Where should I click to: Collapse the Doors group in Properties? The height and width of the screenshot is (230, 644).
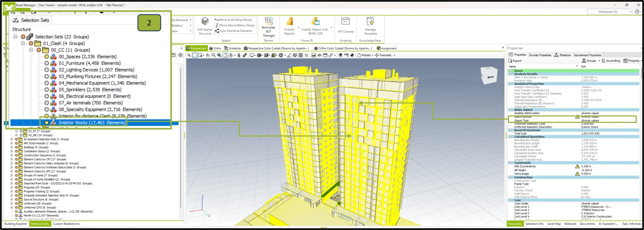[x=511, y=71]
